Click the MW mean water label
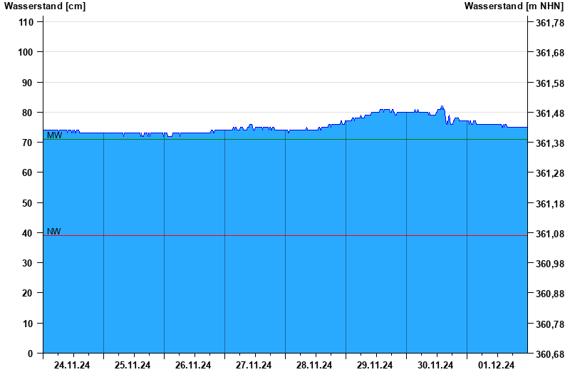The height and width of the screenshot is (392, 570). pos(55,135)
